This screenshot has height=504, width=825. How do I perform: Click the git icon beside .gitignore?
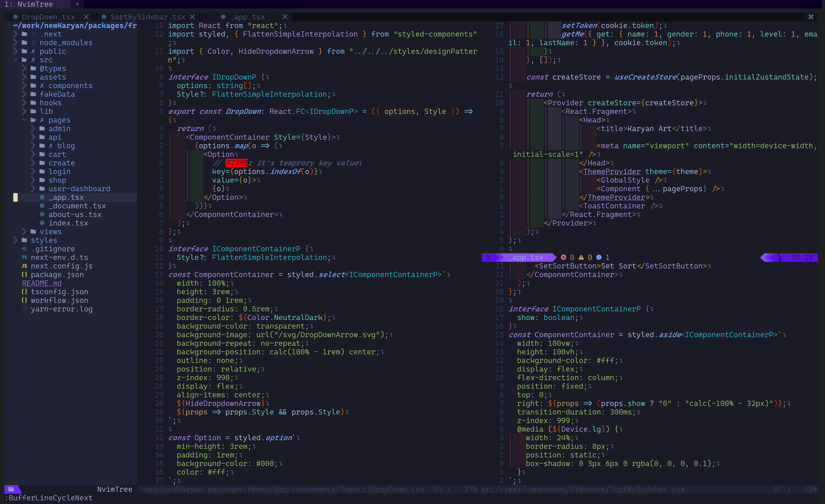24,249
